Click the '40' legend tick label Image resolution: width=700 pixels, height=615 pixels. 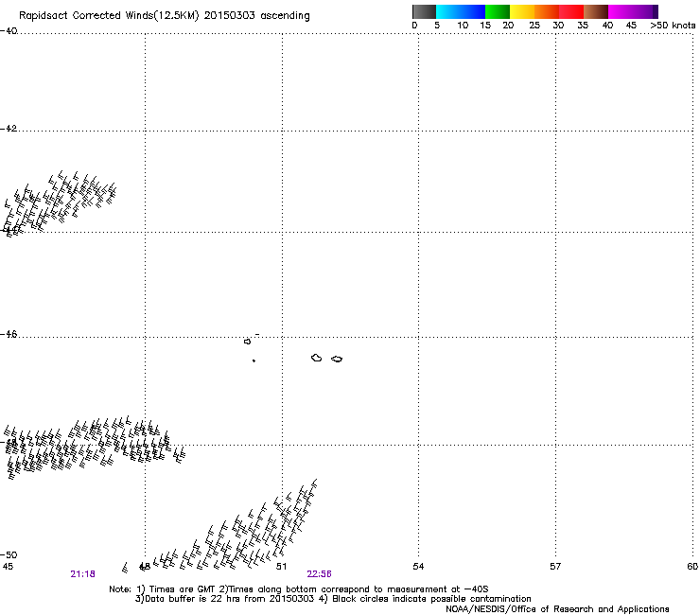(x=607, y=26)
